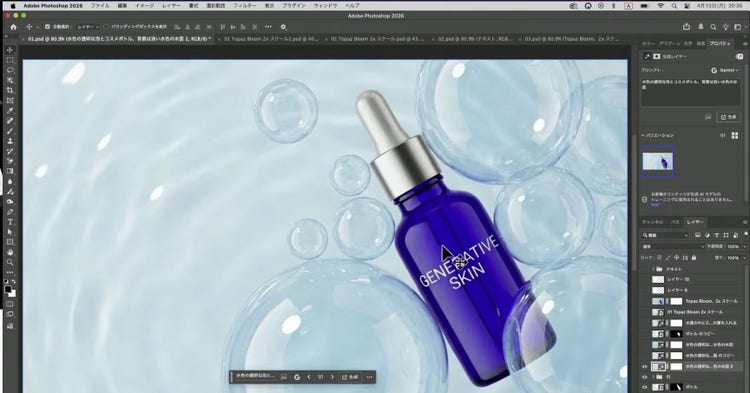The width and height of the screenshot is (750, 393).
Task: Switch to the Channels tab
Action: click(652, 222)
